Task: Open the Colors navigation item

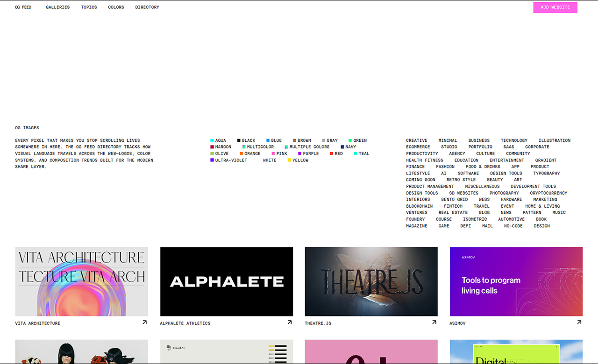Action: click(116, 7)
